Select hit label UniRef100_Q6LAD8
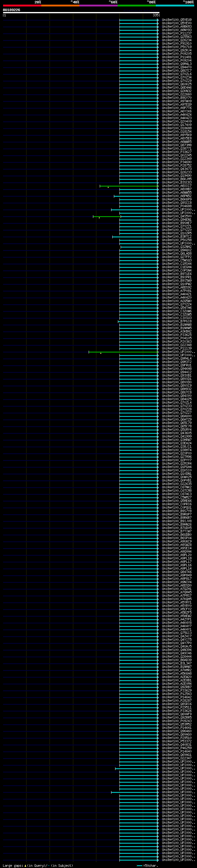 177,254
